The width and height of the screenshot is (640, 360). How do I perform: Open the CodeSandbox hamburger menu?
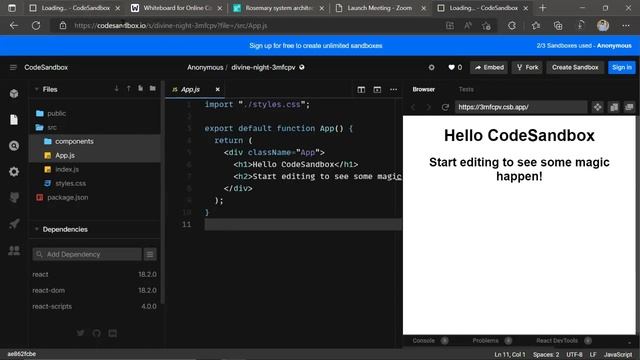coord(13,67)
